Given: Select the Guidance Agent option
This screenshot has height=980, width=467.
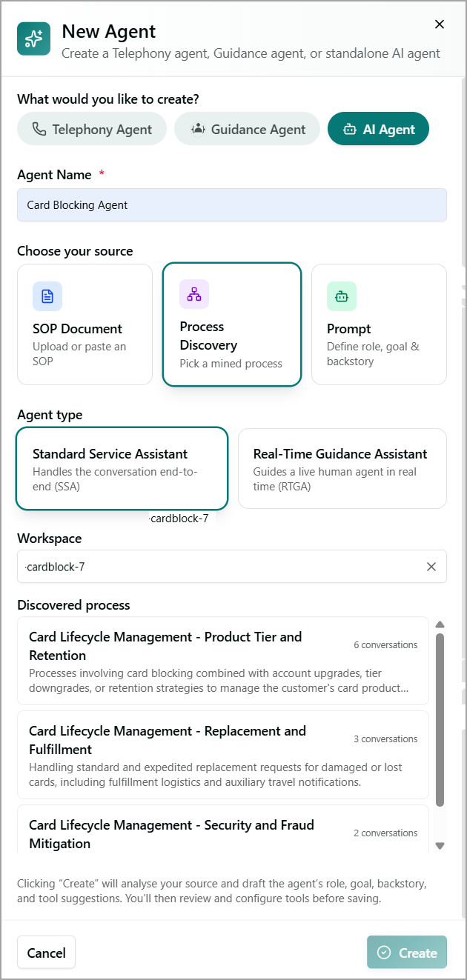Looking at the screenshot, I should [247, 129].
